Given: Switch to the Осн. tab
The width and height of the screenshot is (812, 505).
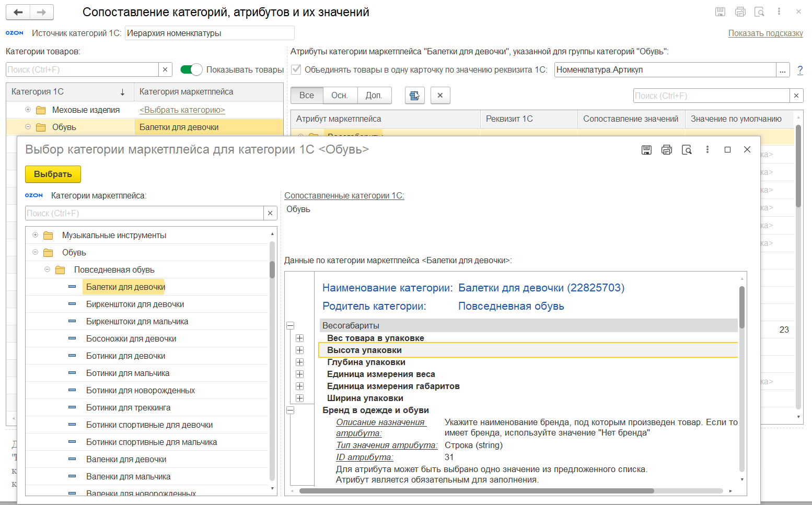Looking at the screenshot, I should click(340, 96).
